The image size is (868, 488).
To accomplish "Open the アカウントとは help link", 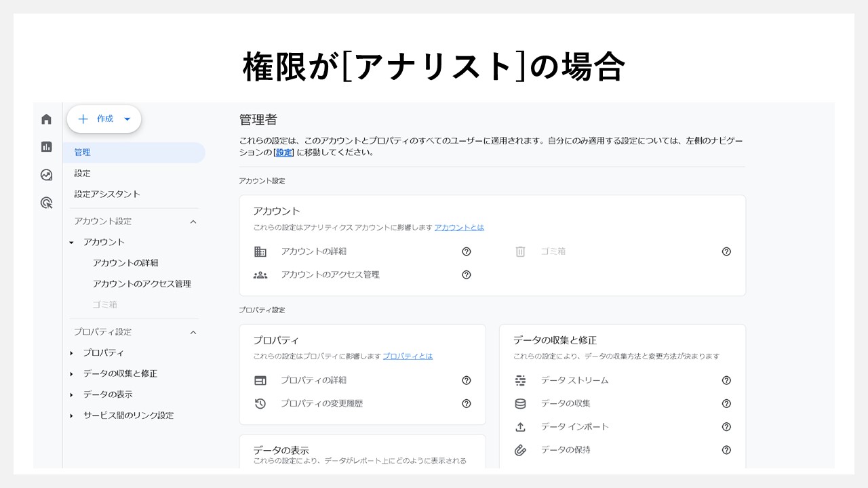I will click(459, 227).
